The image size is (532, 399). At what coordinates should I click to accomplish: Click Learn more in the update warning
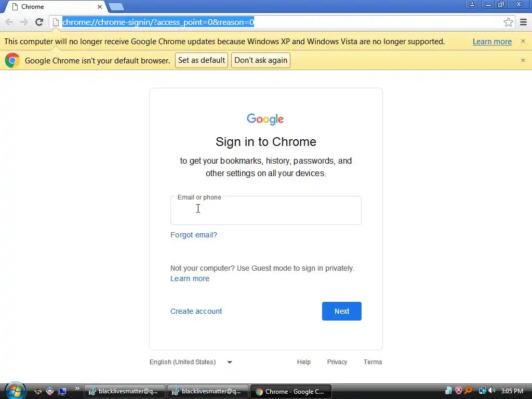click(492, 42)
